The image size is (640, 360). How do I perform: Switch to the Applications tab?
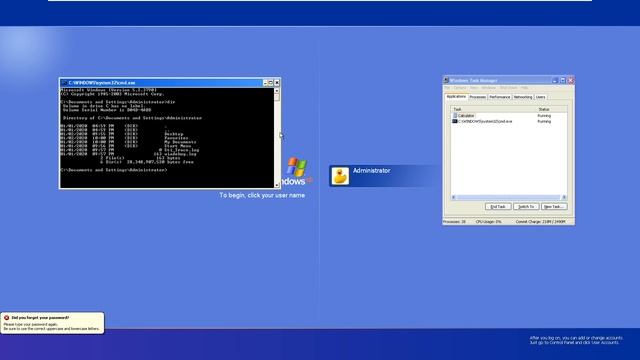coord(456,97)
